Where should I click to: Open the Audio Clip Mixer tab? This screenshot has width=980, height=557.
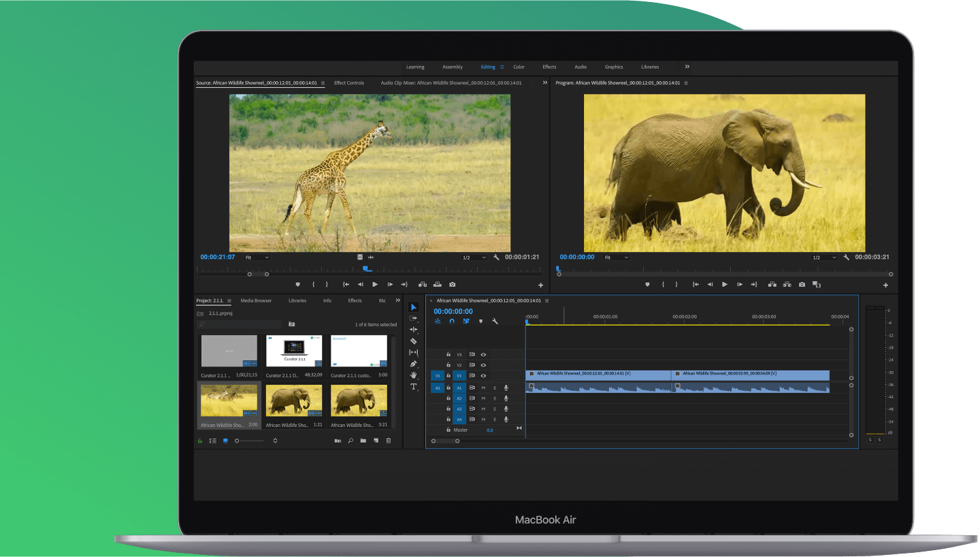coord(451,83)
